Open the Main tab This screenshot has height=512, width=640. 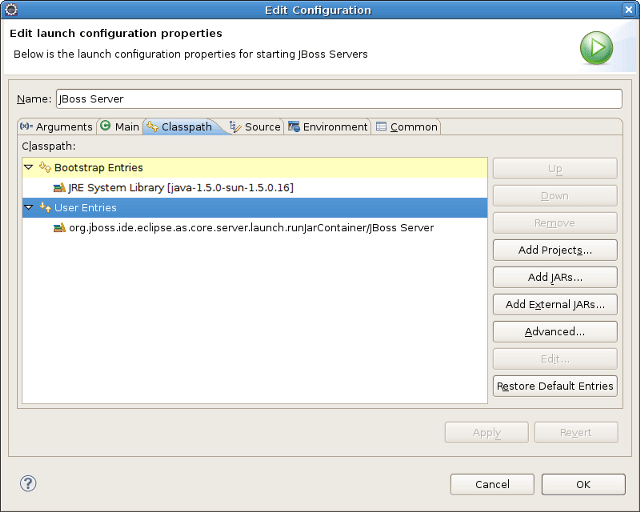click(120, 127)
